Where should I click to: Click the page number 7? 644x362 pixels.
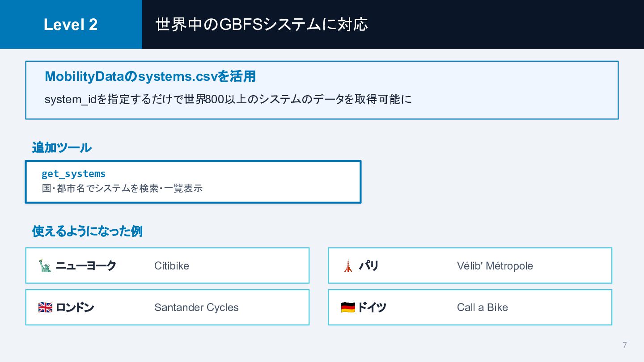click(x=625, y=345)
